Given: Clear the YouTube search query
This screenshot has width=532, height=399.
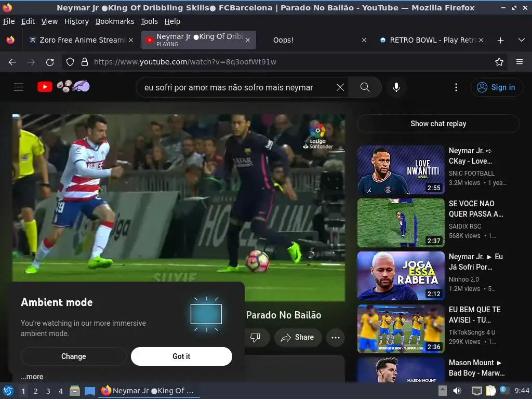Looking at the screenshot, I should pos(340,87).
